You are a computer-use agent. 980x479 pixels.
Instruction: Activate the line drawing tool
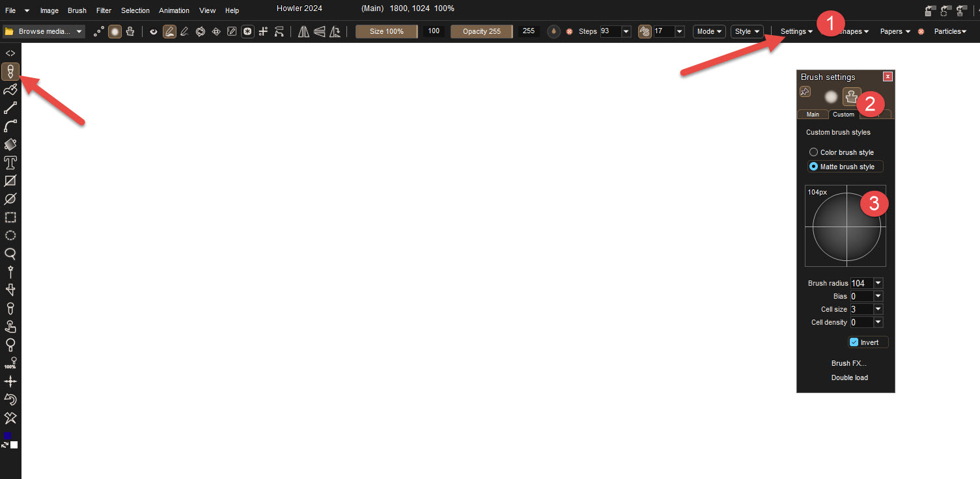coord(10,108)
